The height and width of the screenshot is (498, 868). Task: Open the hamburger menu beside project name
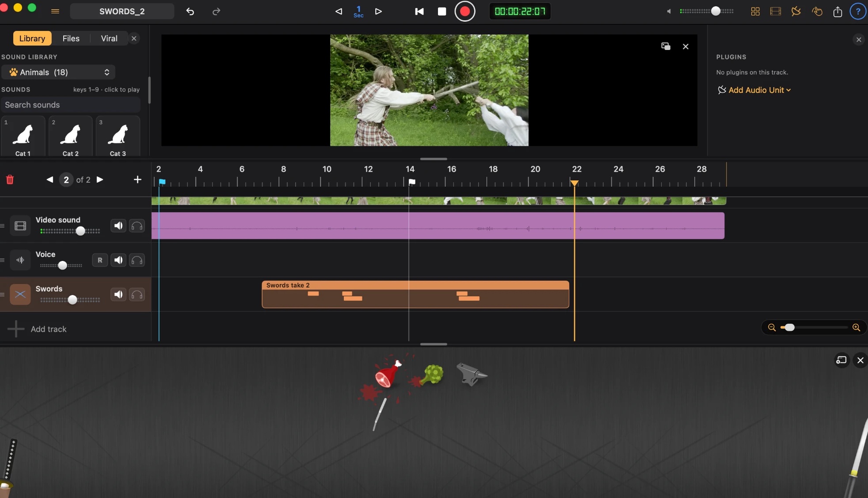tap(55, 11)
